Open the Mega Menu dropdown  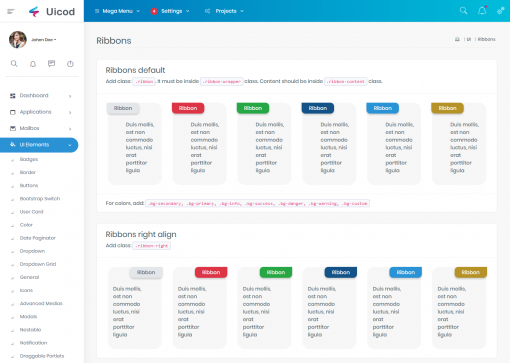(117, 11)
